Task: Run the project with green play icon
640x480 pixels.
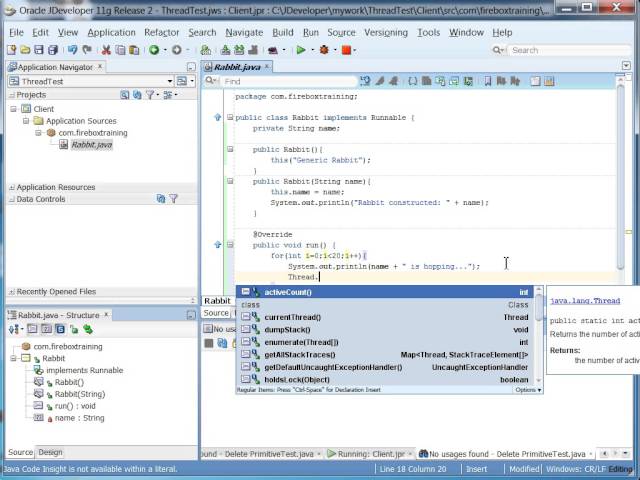Action: 301,50
